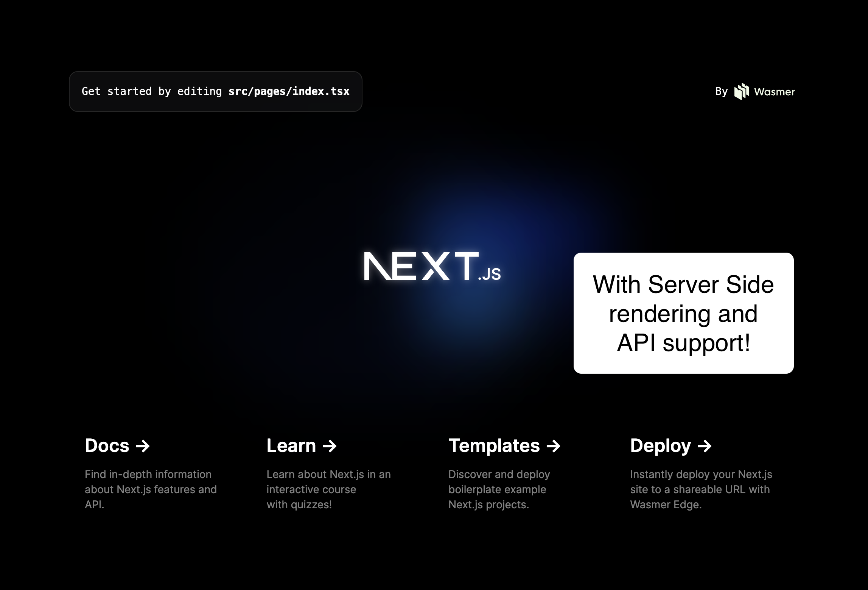
Task: Click the arrow icon next to Templates
Action: tap(554, 446)
